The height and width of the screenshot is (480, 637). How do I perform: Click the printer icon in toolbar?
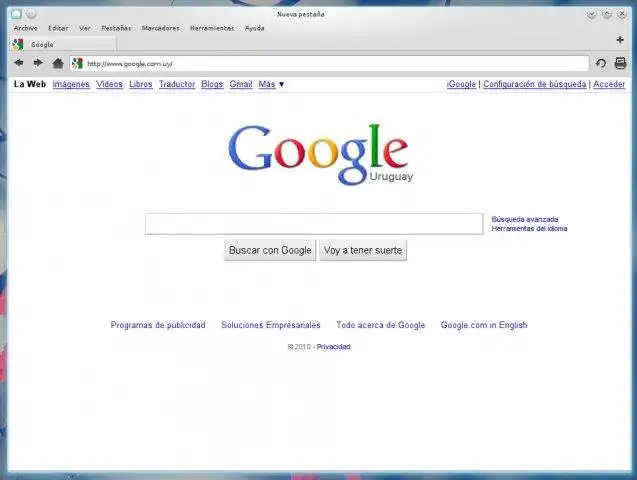click(620, 63)
